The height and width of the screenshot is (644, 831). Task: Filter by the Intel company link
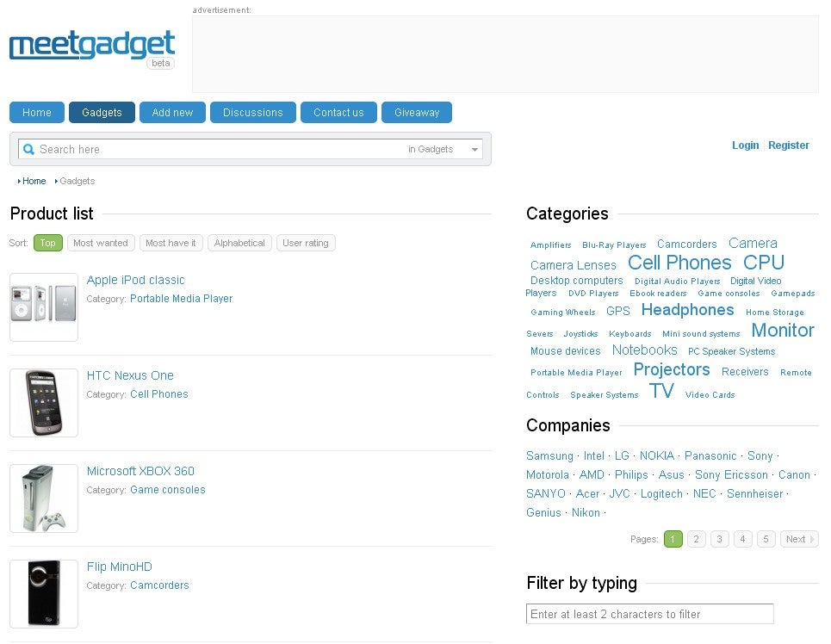[x=593, y=455]
